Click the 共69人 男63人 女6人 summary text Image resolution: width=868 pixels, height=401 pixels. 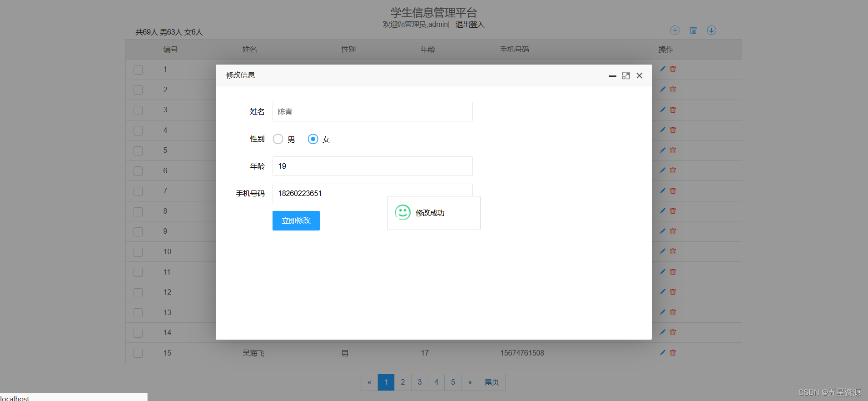pyautogui.click(x=169, y=32)
